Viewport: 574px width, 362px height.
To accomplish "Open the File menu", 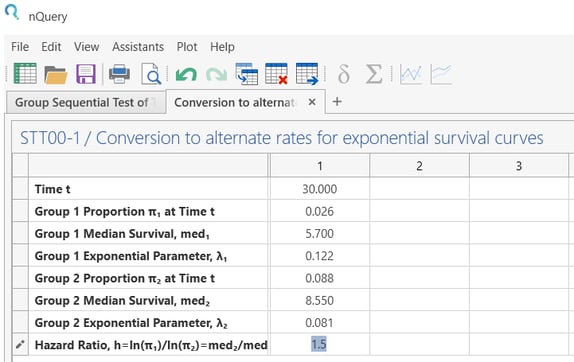I will tap(20, 47).
